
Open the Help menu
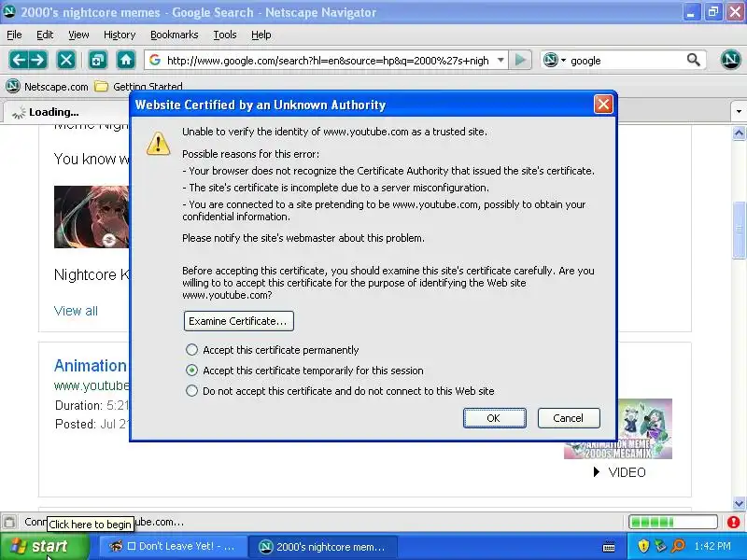pos(261,35)
